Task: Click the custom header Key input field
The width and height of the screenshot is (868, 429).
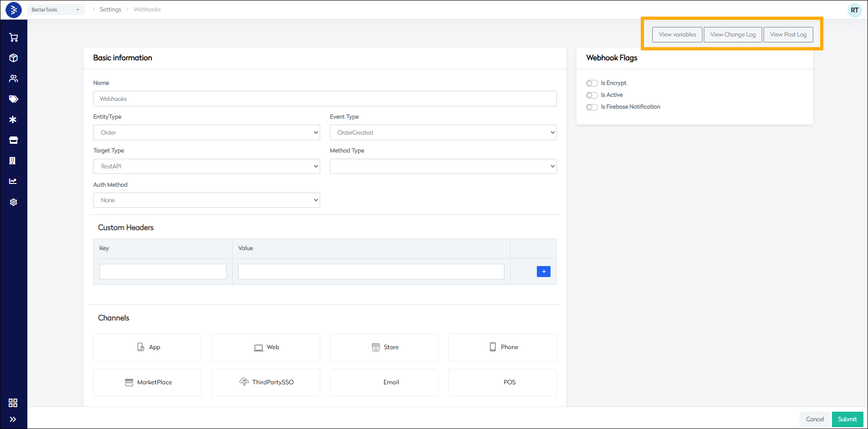Action: click(x=162, y=271)
